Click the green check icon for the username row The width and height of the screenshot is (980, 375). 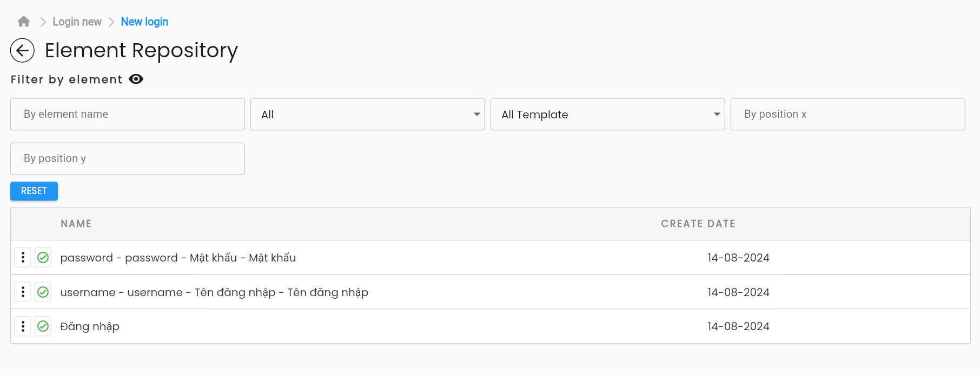[x=43, y=292]
